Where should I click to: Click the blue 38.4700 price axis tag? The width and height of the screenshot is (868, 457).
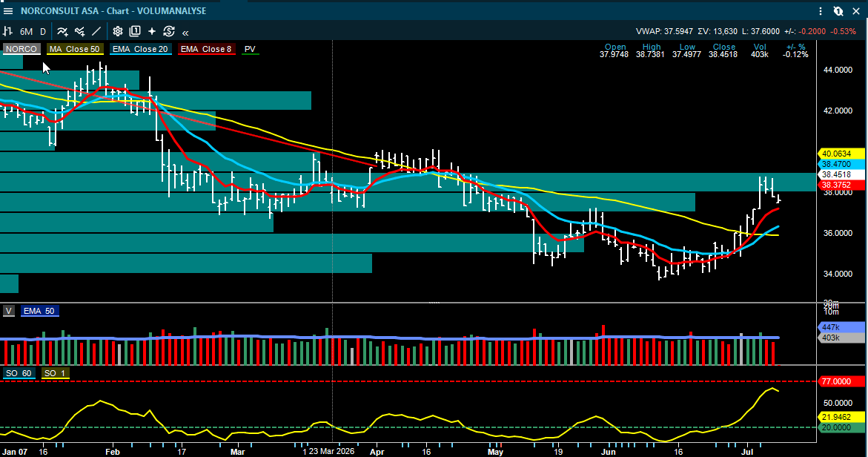click(841, 165)
